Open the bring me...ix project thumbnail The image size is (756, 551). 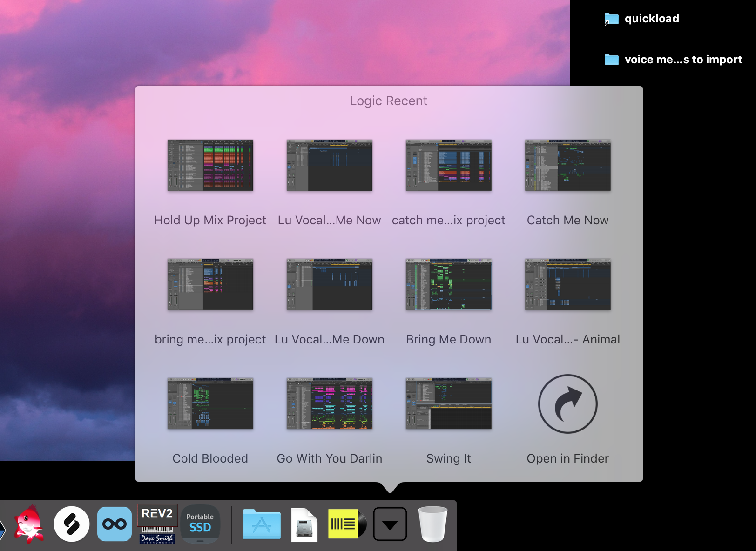[x=210, y=284]
